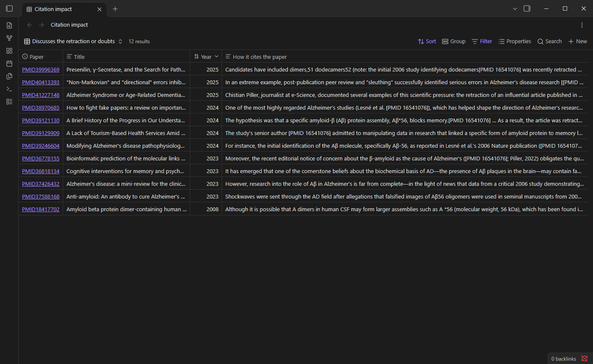Navigate back using the left arrow
Viewport: 593px width, 364px height.
[30, 25]
